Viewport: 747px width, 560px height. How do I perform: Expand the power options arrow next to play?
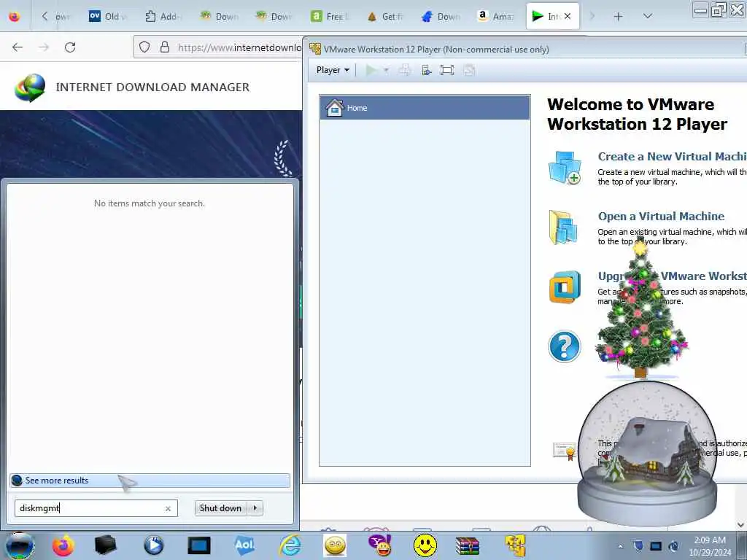click(x=386, y=71)
